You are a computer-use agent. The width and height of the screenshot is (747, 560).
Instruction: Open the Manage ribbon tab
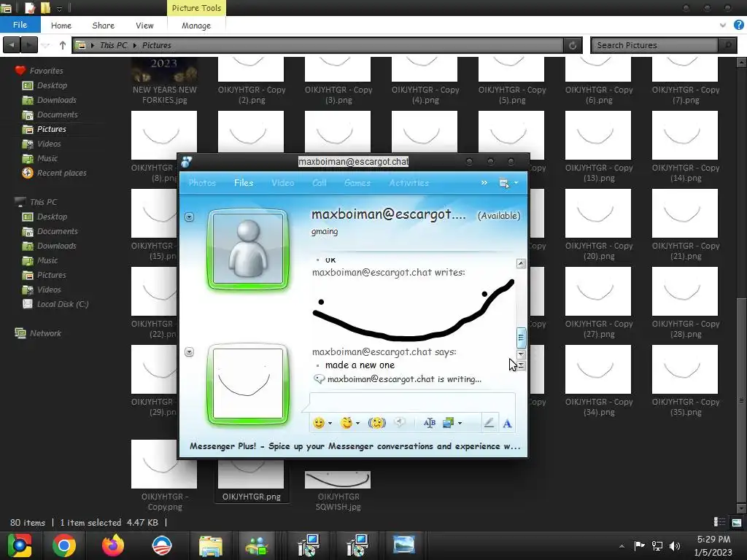coord(196,26)
